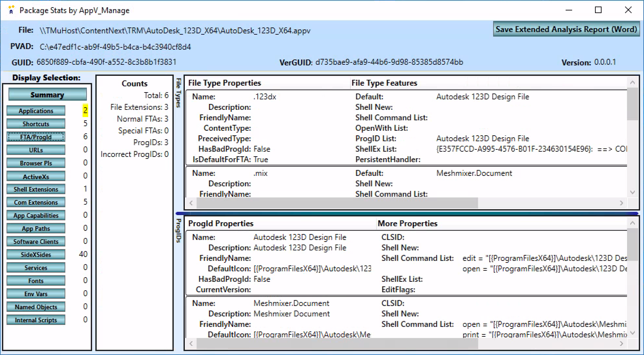
Task: Open Shell Extensions section
Action: coord(36,189)
